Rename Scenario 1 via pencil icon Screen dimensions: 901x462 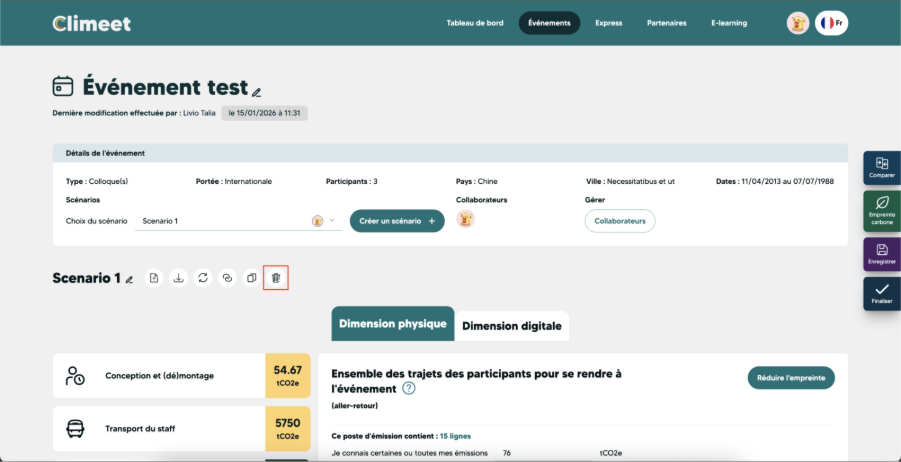(129, 280)
